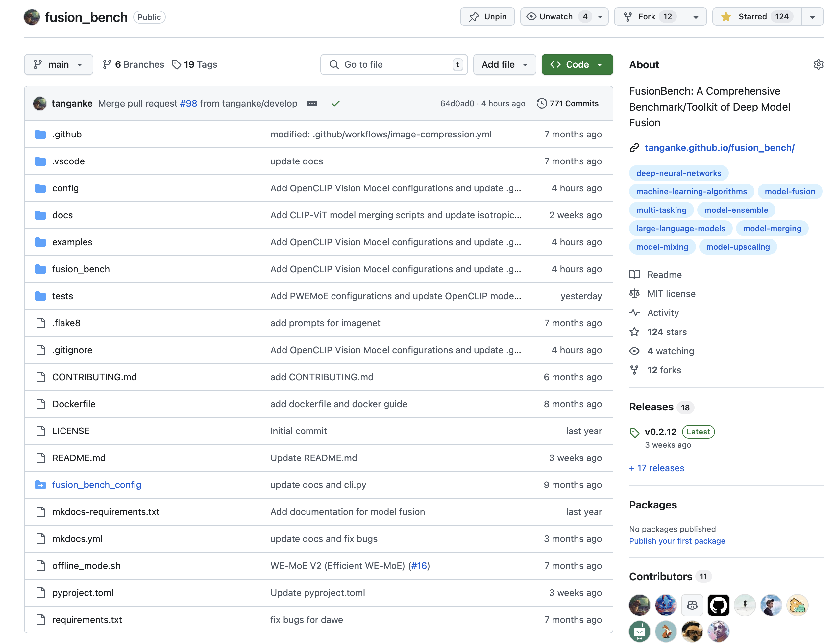Viewport: 836px width, 644px height.
Task: Click the + 17 releases link
Action: pyautogui.click(x=656, y=468)
